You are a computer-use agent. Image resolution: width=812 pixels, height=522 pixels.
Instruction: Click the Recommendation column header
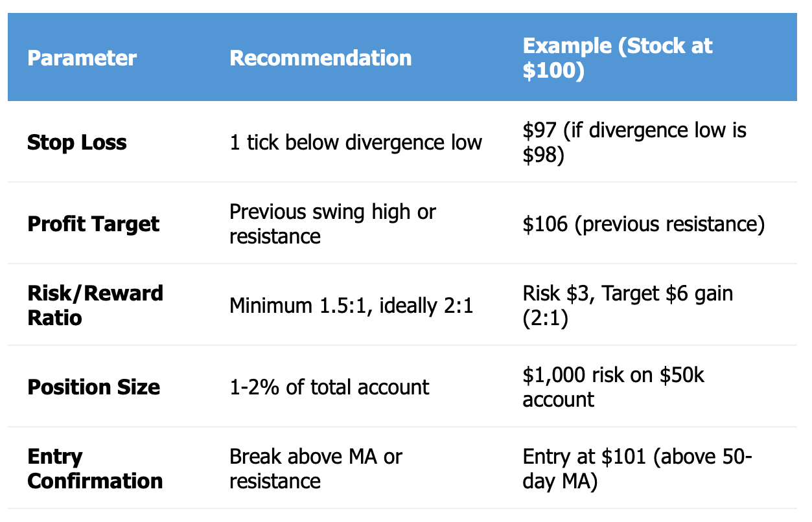320,58
